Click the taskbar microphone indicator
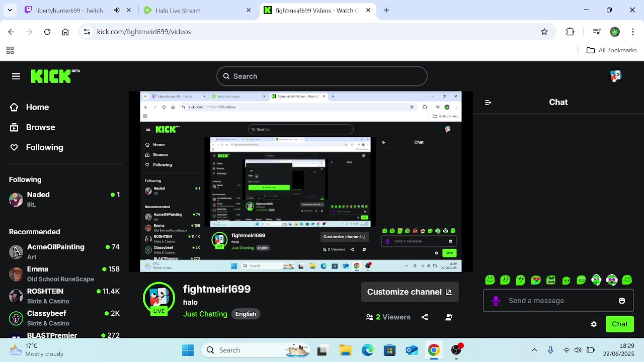The image size is (644, 362). tap(550, 350)
